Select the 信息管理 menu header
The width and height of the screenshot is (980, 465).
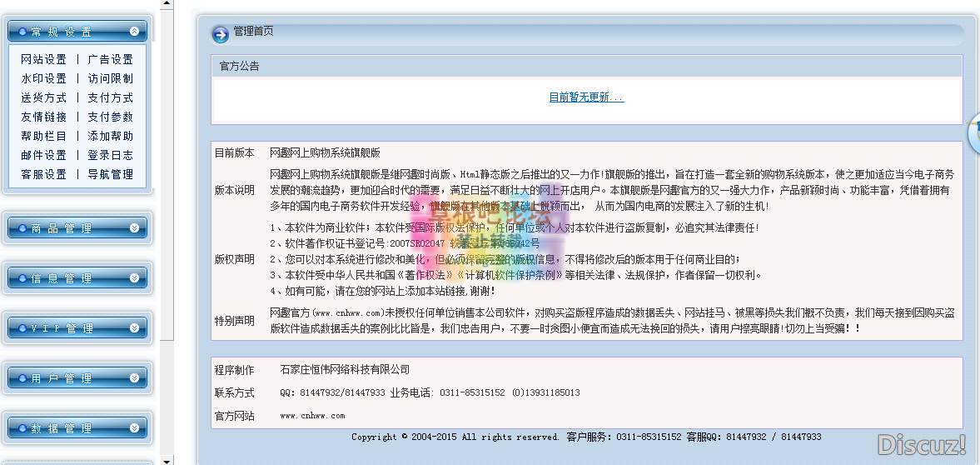coord(77,277)
